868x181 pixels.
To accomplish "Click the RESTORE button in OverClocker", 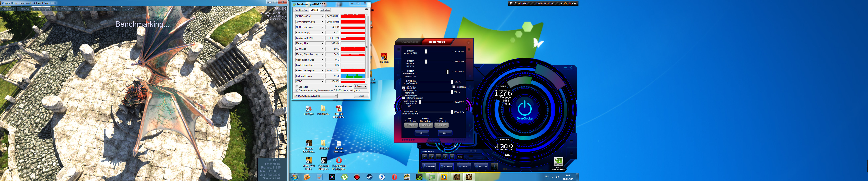I will pyautogui.click(x=481, y=166).
